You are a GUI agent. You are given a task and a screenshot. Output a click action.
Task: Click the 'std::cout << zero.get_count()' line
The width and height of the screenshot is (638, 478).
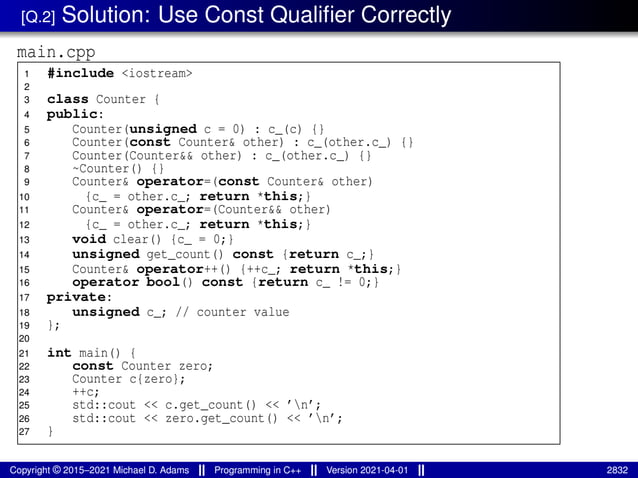(x=208, y=418)
